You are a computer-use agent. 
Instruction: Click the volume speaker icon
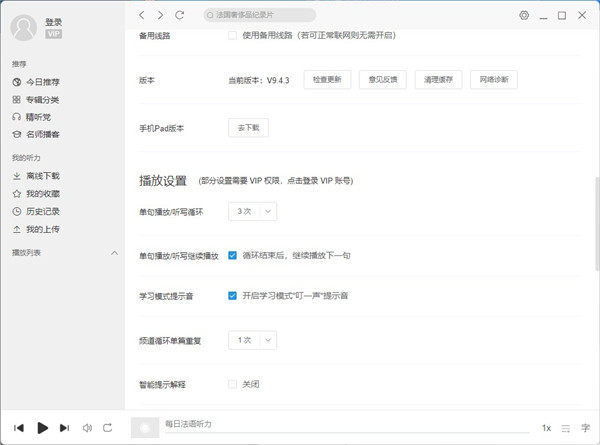tap(87, 427)
